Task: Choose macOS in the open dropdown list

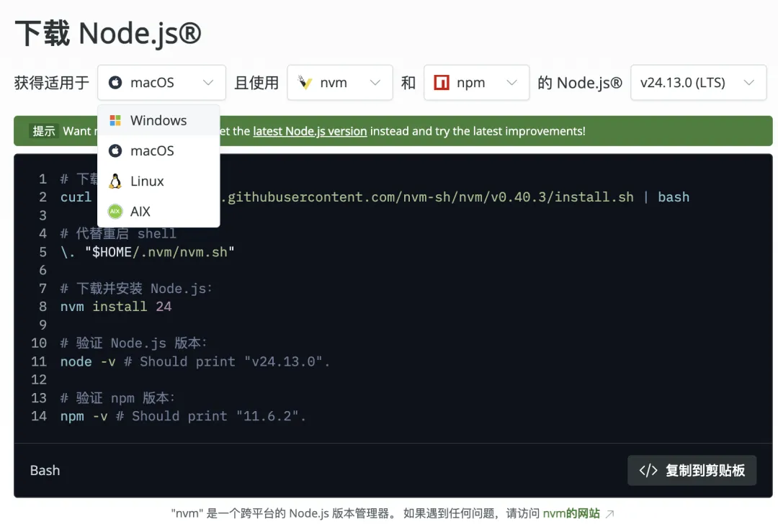Action: tap(158, 150)
